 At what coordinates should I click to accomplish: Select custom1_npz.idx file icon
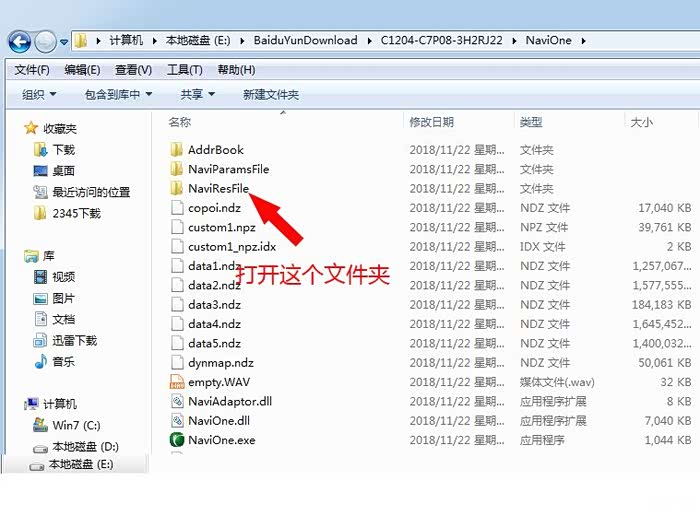pos(177,246)
